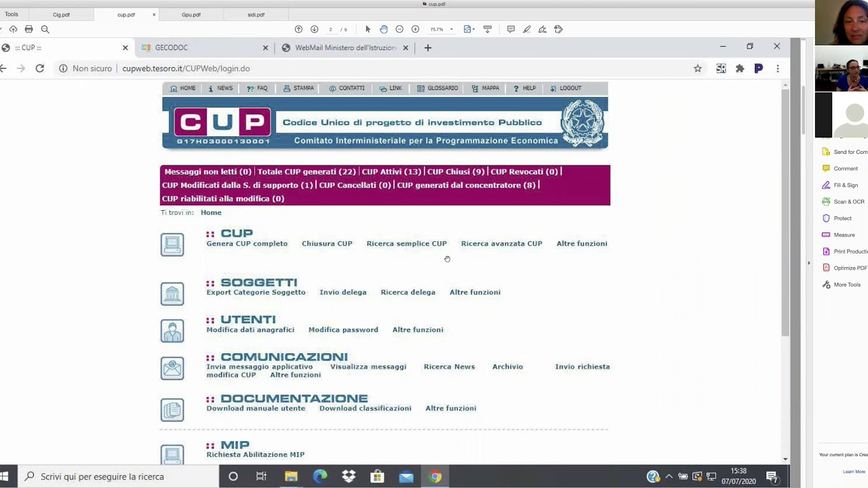Open the Measure tool
Viewport: 868px width, 488px height.
(x=839, y=235)
